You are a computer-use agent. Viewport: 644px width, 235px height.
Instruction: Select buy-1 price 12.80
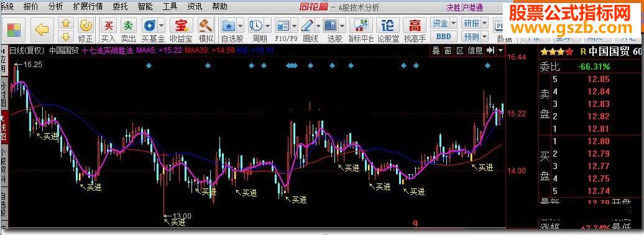599,141
